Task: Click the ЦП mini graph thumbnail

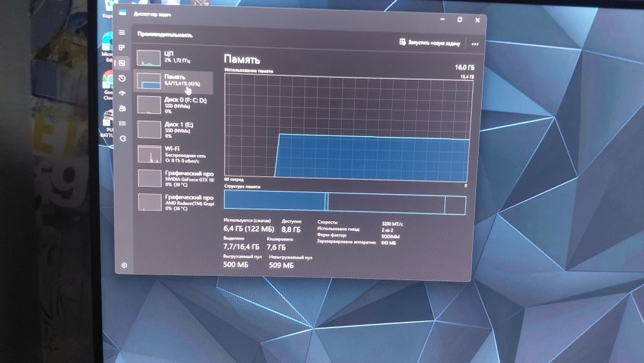Action: click(x=148, y=58)
